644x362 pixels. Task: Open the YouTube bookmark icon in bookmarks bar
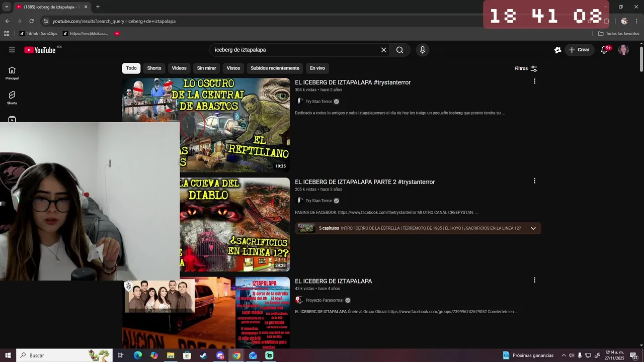point(117,34)
